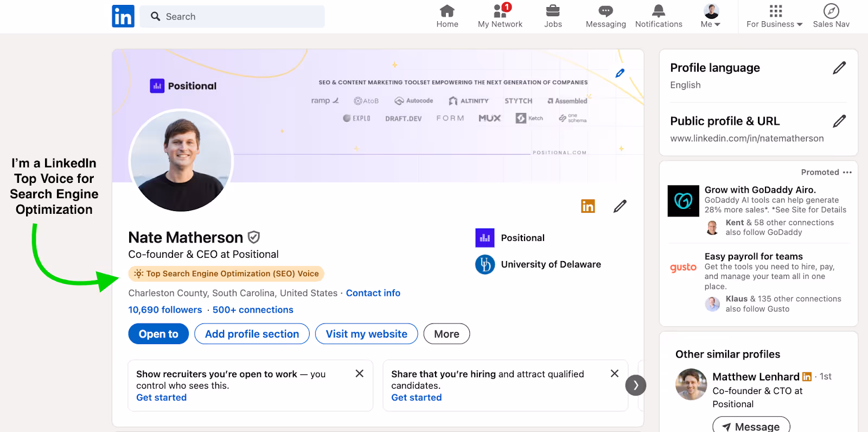View the 500+ connections link
This screenshot has height=432, width=868.
point(253,310)
